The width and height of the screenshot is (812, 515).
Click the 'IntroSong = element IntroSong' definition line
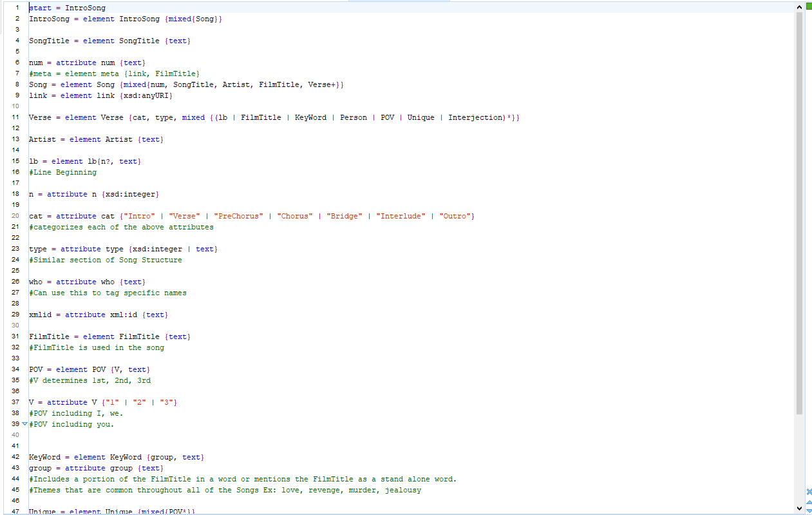pyautogui.click(x=126, y=19)
